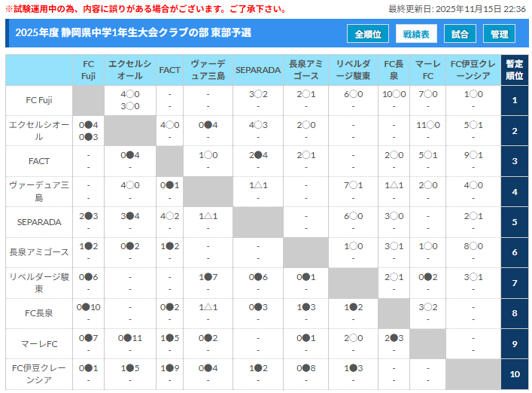The width and height of the screenshot is (532, 393).
Task: Click the rank 10 cell
Action: coord(515,374)
